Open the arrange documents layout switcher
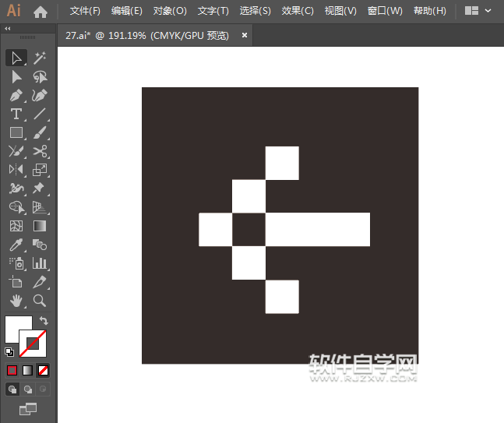 [x=471, y=11]
